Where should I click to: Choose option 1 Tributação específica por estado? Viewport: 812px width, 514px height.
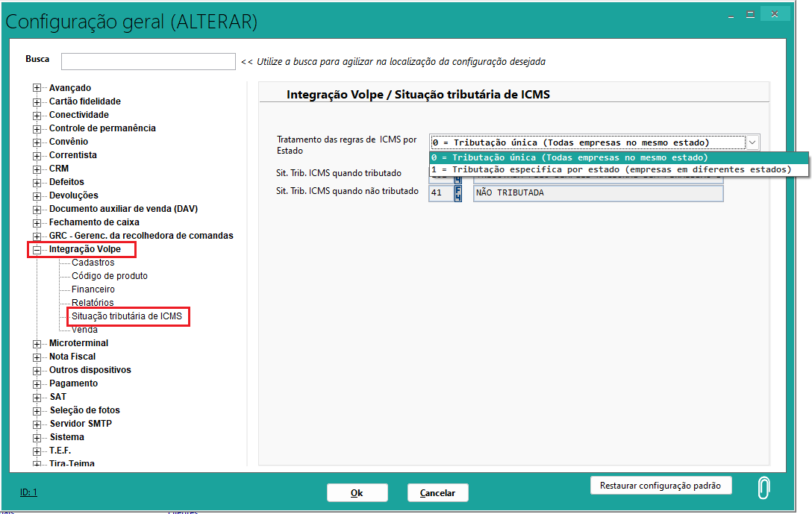click(610, 169)
